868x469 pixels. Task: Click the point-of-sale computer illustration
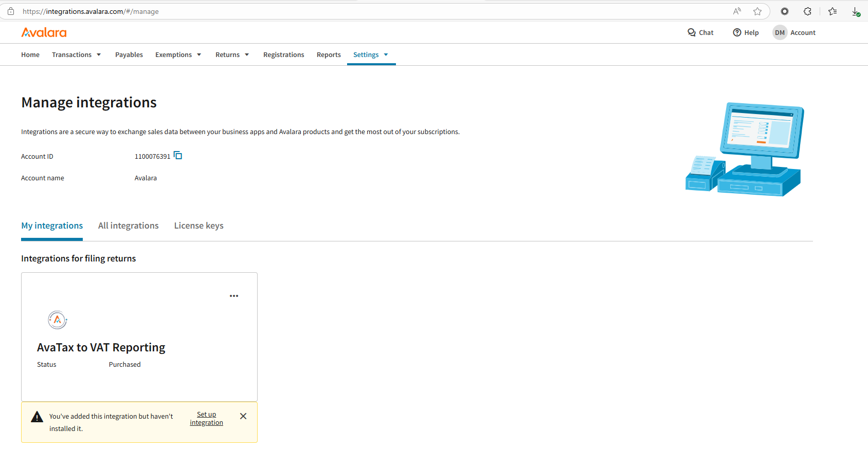(745, 149)
